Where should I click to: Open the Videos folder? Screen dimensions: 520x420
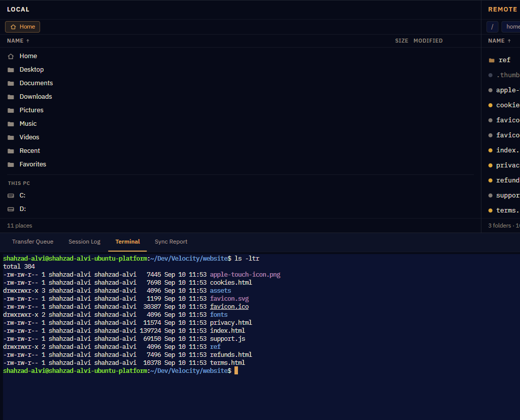[x=240, y=137]
